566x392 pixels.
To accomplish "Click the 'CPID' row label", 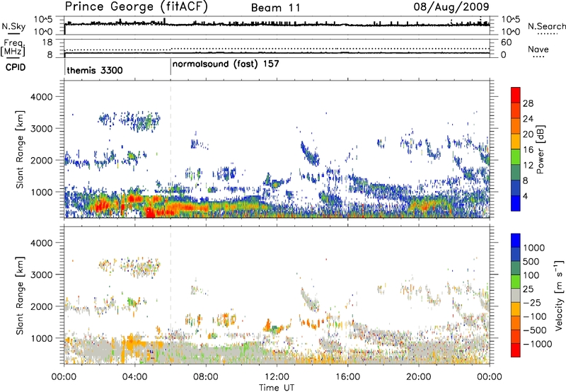I will 15,67.
